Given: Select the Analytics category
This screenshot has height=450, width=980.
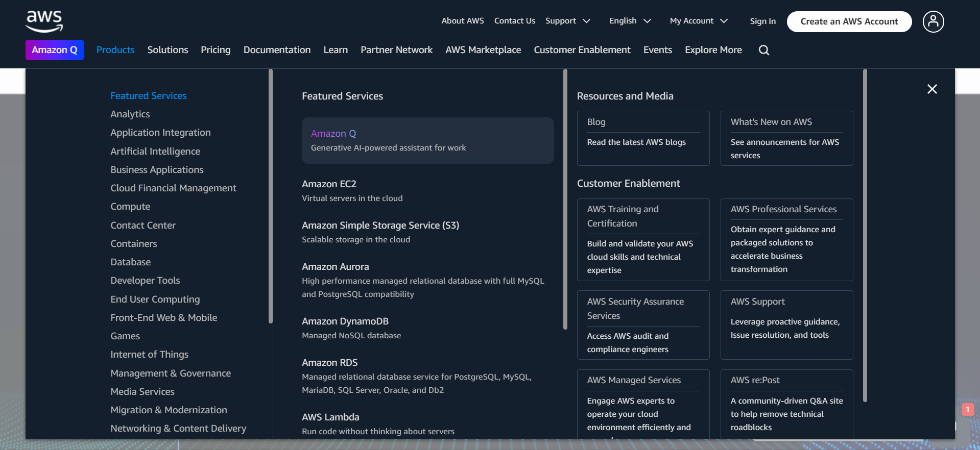Looking at the screenshot, I should pos(130,114).
